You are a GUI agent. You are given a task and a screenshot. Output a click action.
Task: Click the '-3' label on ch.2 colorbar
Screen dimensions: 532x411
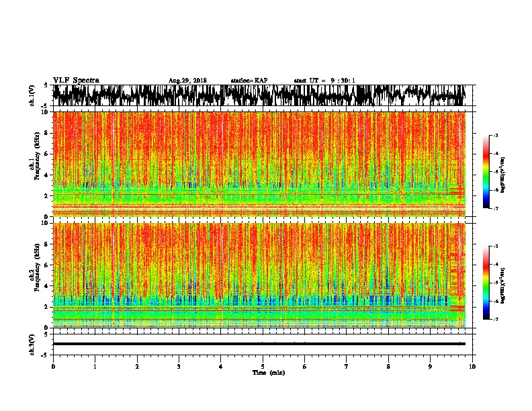coord(495,246)
